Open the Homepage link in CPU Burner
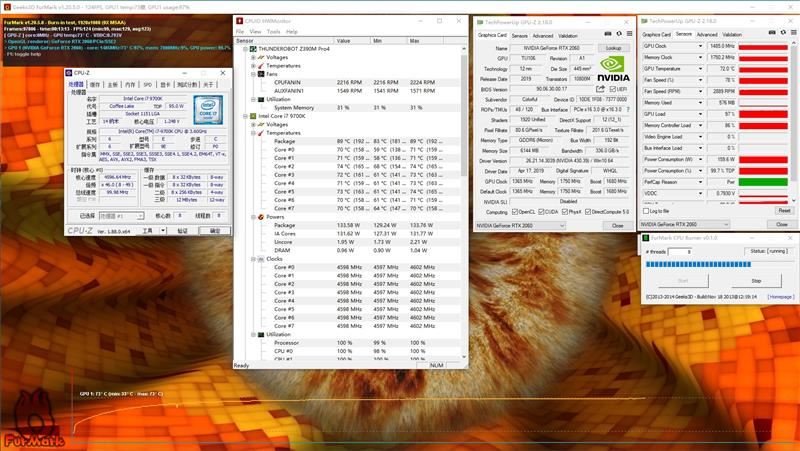This screenshot has width=800, height=451. pos(780,296)
